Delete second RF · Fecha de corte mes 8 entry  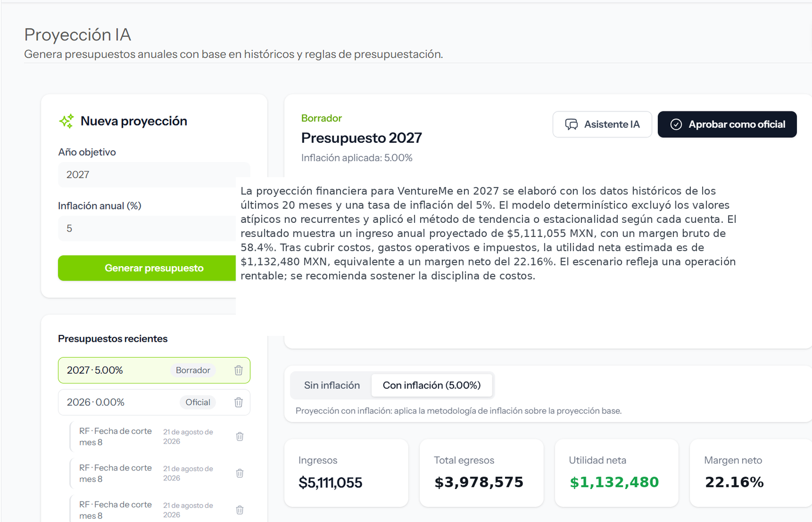tap(240, 473)
